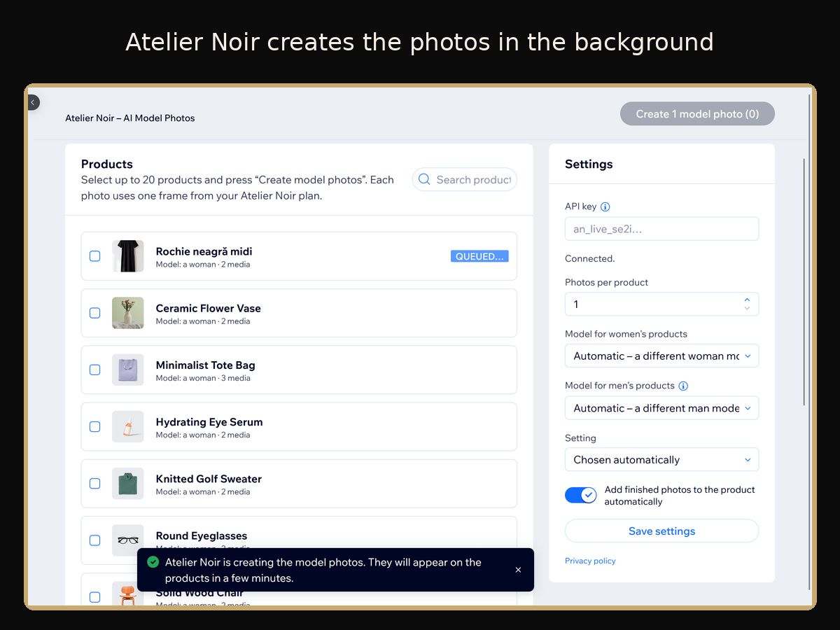
Task: Click the search magnifier icon
Action: point(424,179)
